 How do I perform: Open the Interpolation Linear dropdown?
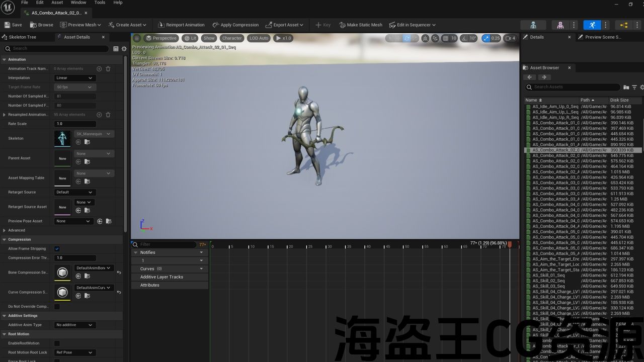click(x=74, y=78)
